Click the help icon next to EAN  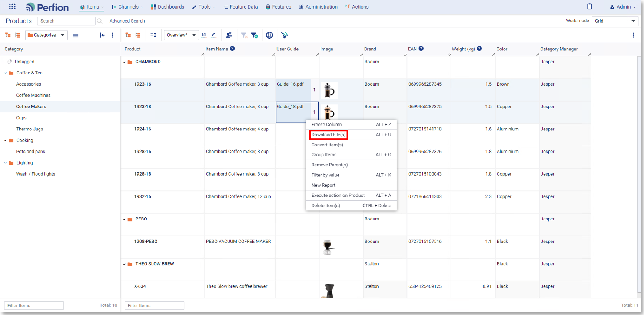pos(421,49)
